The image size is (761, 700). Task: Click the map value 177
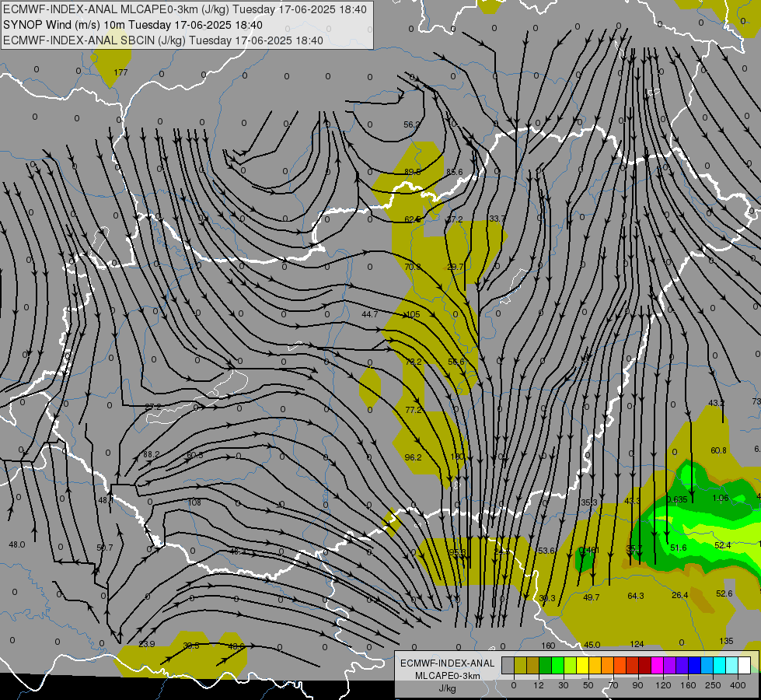coord(120,72)
